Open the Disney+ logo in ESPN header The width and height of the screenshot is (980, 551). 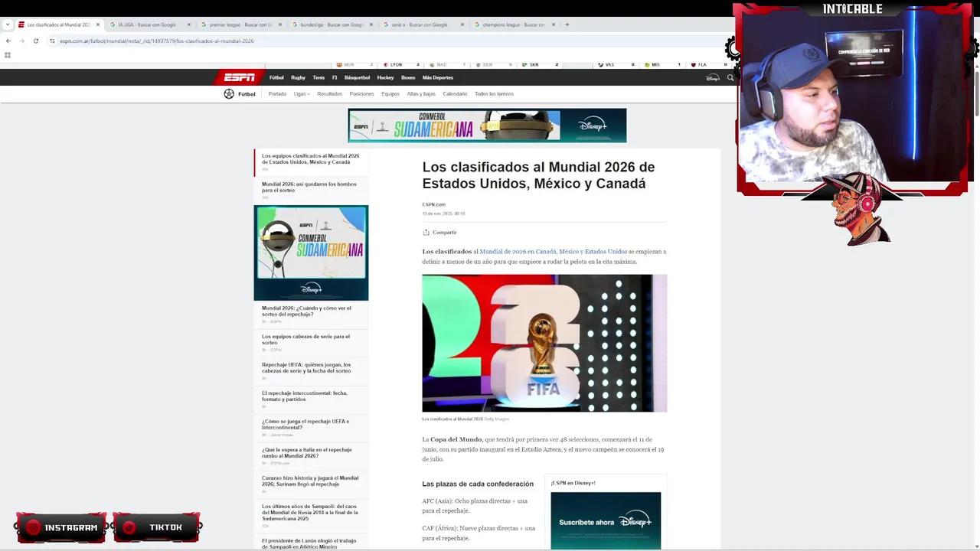[713, 77]
